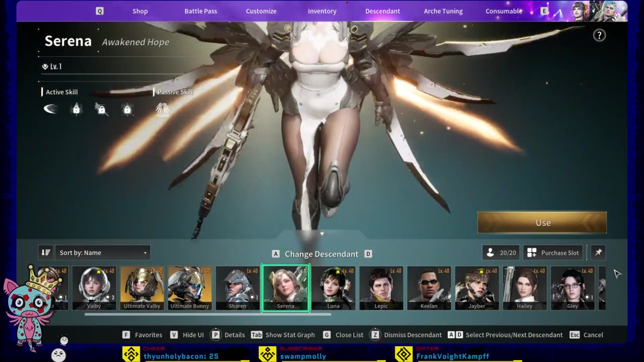Viewport: 644px width, 362px height.
Task: Click Cancel next to Esc
Action: [x=593, y=335]
